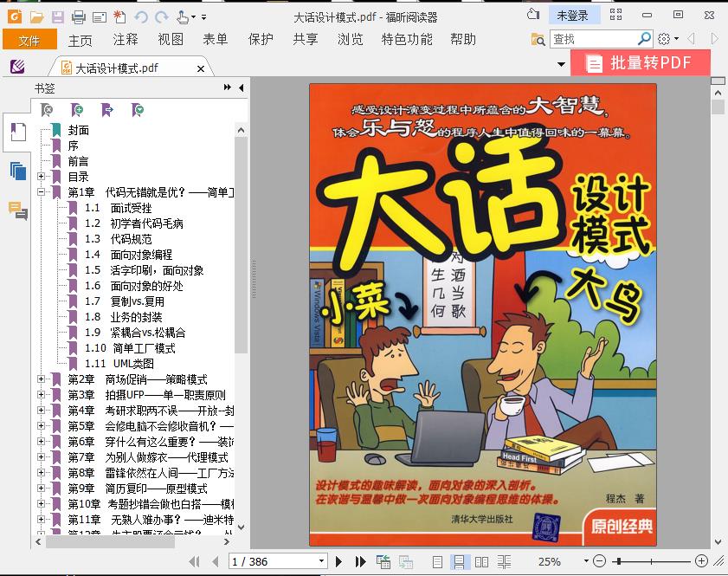This screenshot has width=728, height=576.
Task: Expand the 第2章 bookmark node
Action: click(42, 379)
